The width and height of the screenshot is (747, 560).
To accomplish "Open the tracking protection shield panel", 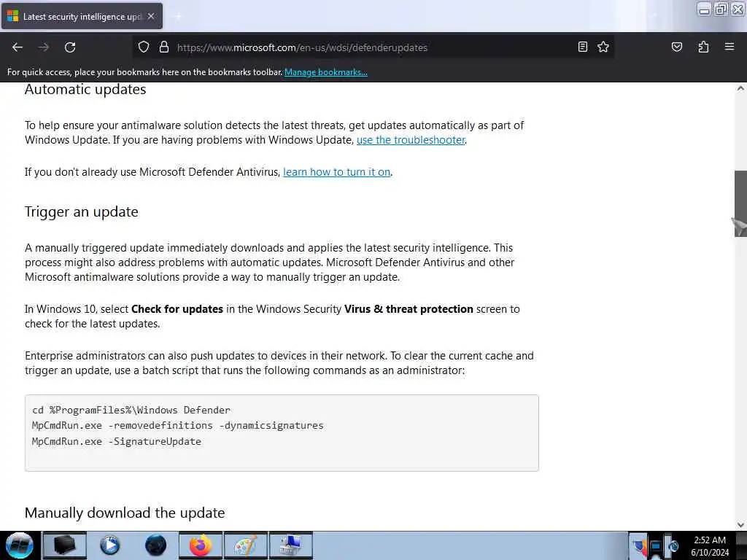I will (144, 47).
